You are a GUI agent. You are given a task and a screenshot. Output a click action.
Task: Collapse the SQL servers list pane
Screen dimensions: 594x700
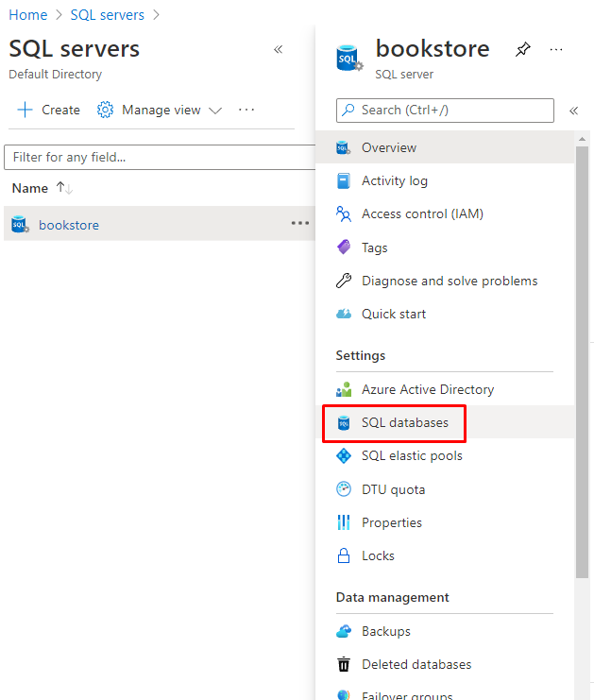[278, 49]
